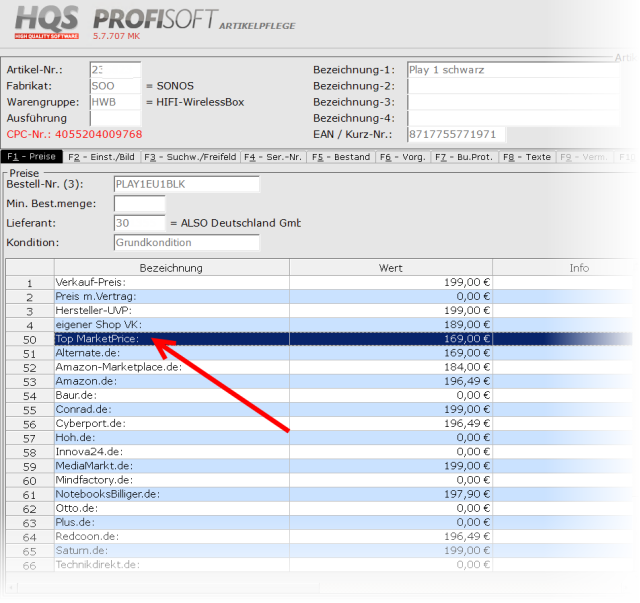The image size is (640, 603).
Task: Select the Mindfactory.de row
Action: click(x=319, y=480)
